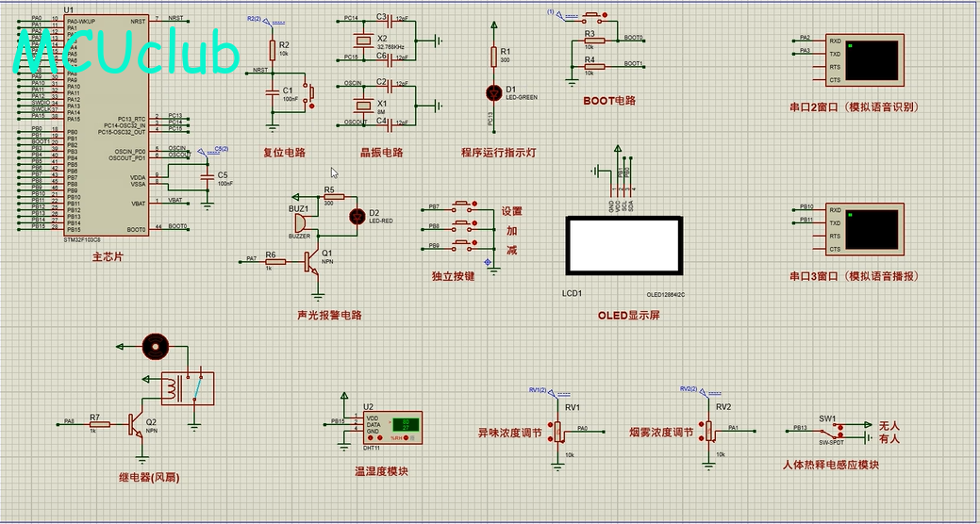Click the reset push button beside C1
The image size is (980, 524).
point(308,92)
